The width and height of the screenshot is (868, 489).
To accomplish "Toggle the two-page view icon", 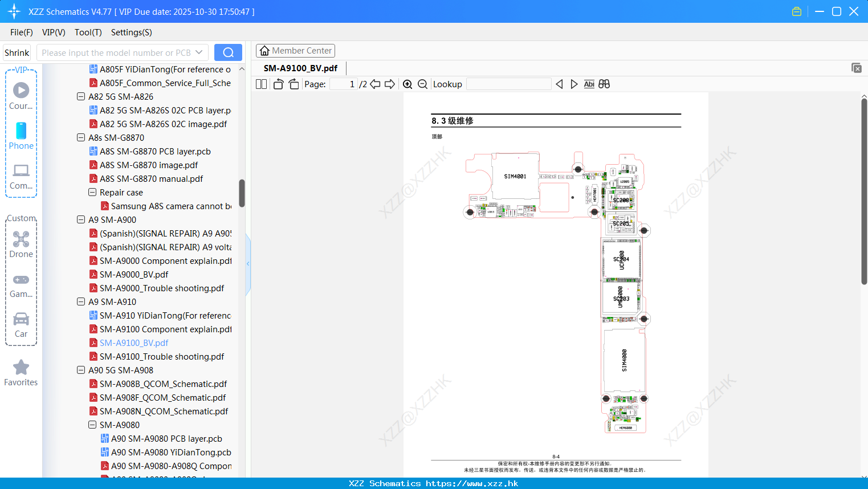I will tap(261, 84).
